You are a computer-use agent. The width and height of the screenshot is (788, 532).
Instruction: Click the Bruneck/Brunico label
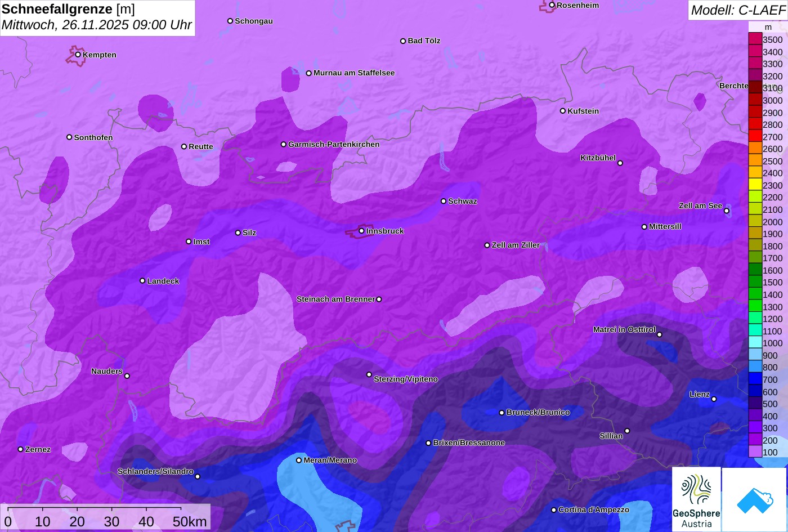point(538,412)
